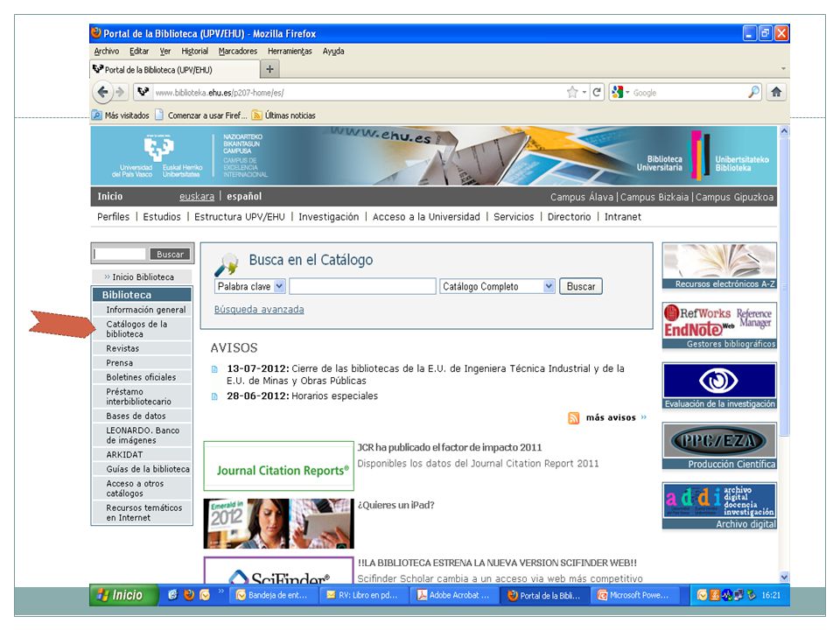Screen dimensions: 840x630
Task: Open Préstamo interbibliotecario sidebar link
Action: [142, 396]
